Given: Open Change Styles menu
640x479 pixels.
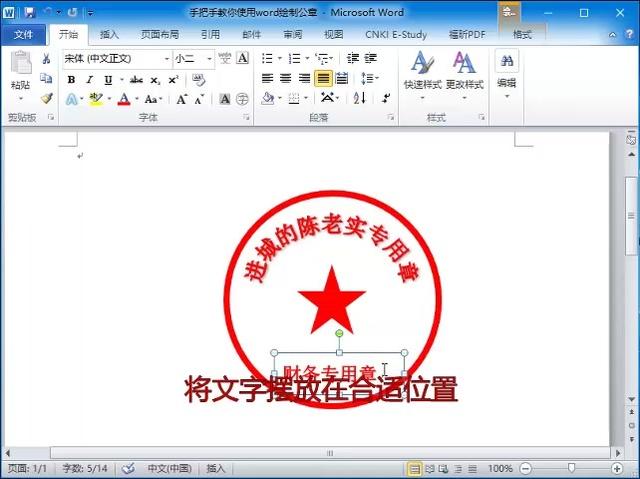Looking at the screenshot, I should click(x=464, y=75).
